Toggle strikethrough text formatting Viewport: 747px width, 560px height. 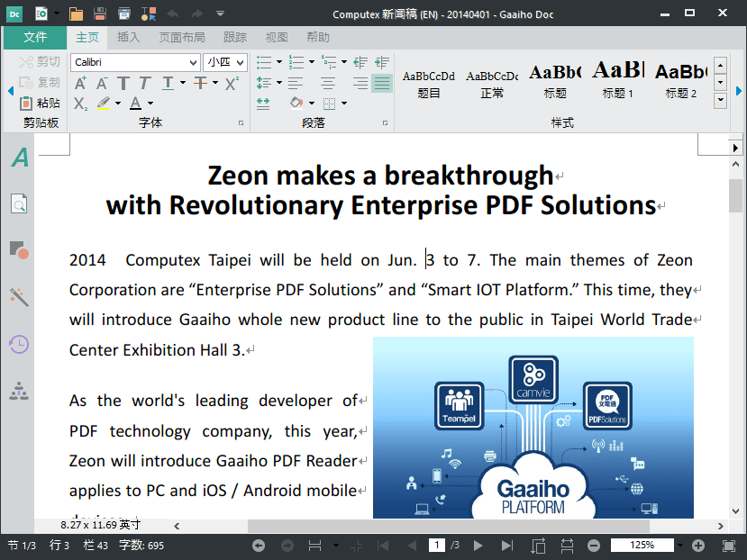click(201, 84)
